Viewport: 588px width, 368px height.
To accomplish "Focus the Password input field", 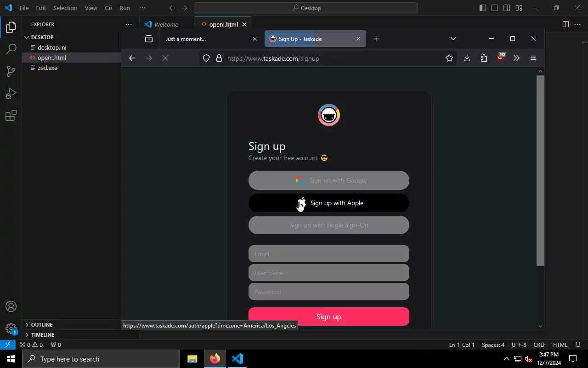I will coord(329,292).
